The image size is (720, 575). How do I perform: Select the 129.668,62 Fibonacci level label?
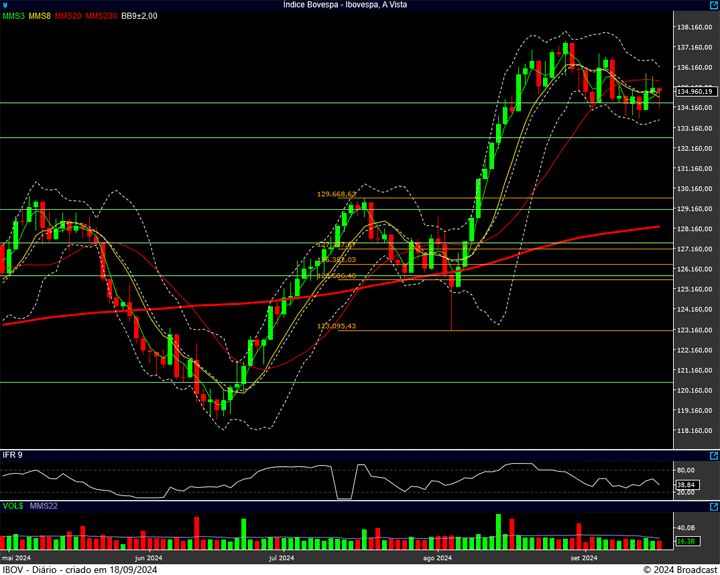pos(337,194)
